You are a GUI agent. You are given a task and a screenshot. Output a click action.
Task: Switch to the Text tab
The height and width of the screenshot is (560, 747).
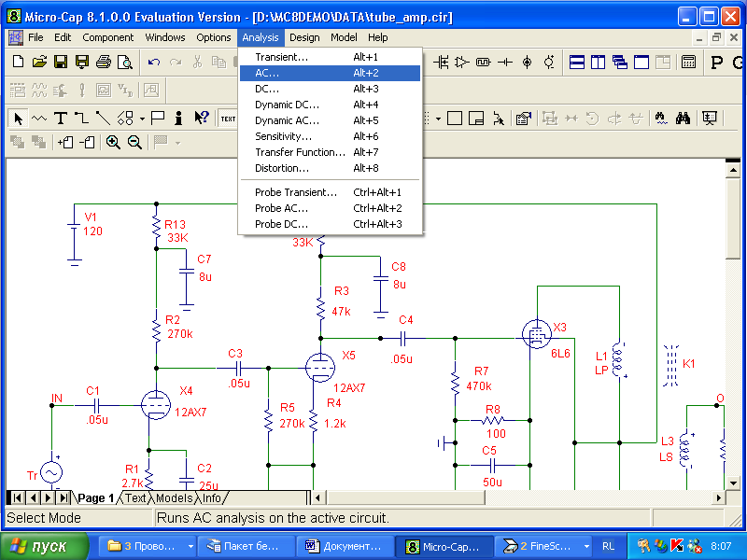pyautogui.click(x=135, y=497)
